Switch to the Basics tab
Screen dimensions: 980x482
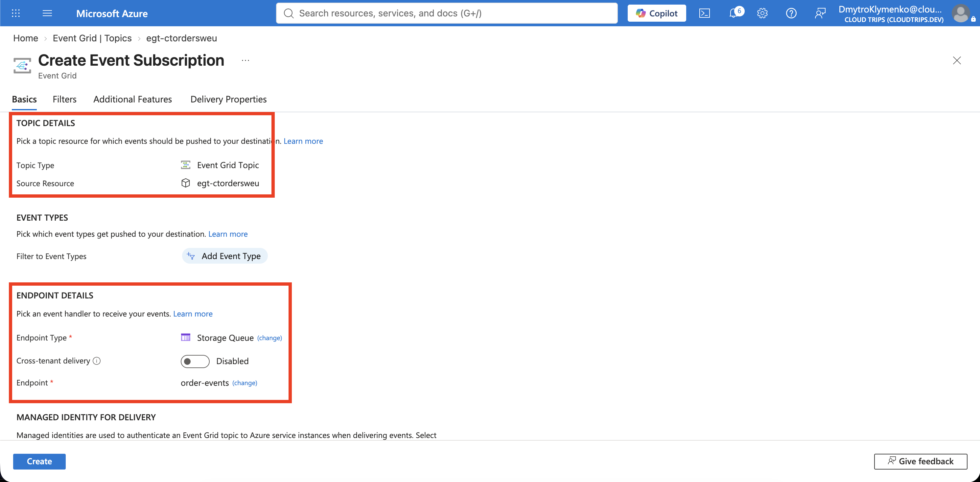[x=24, y=99]
